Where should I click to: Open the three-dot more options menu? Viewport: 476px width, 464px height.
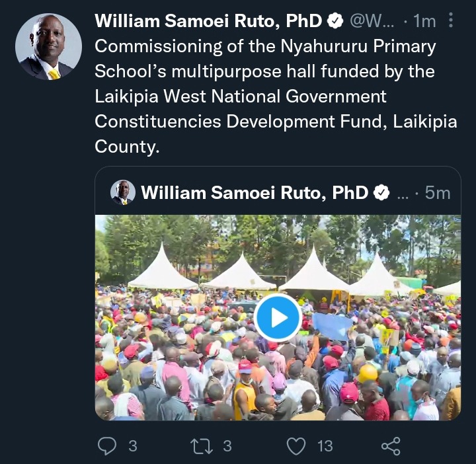click(451, 20)
